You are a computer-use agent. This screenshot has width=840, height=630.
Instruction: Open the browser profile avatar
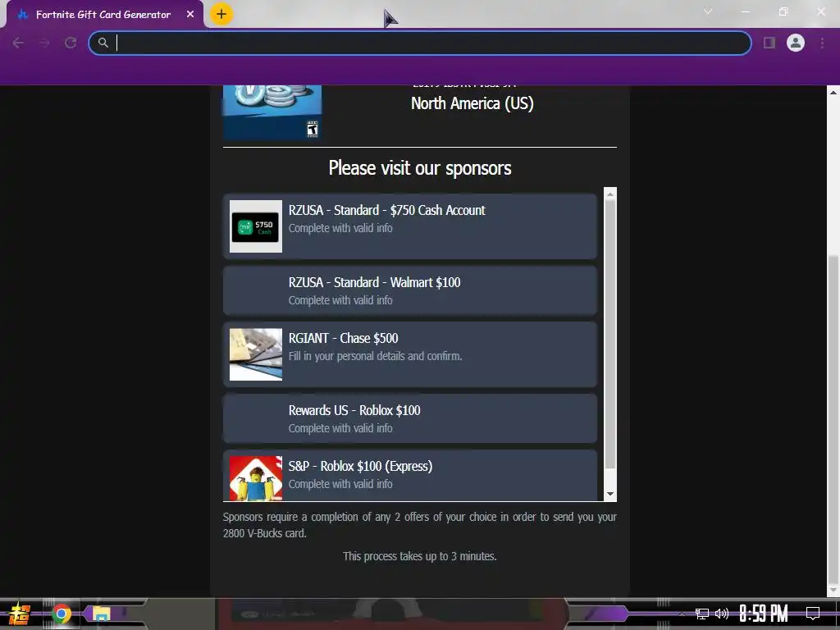(796, 43)
